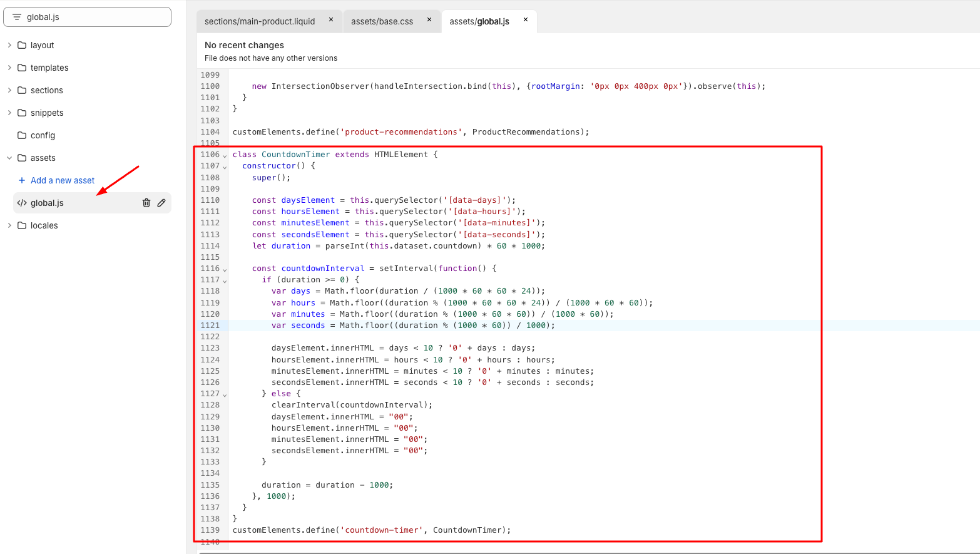Select the assets/global.js tab

479,21
